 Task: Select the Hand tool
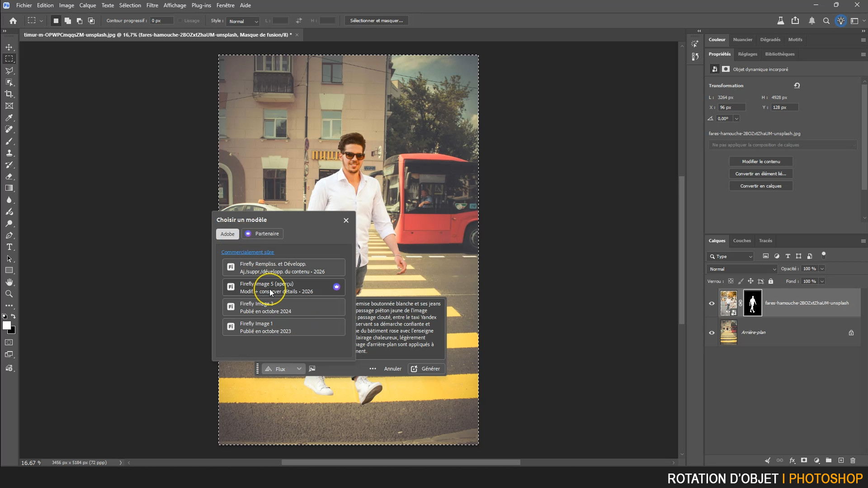pos(9,282)
